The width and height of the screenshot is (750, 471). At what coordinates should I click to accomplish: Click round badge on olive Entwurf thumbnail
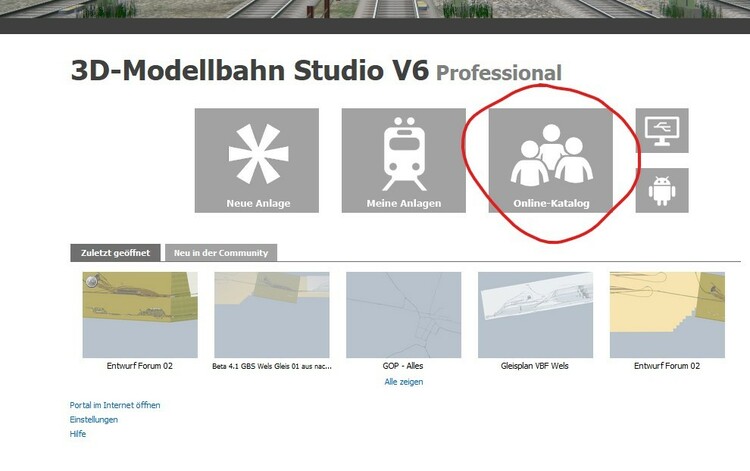pyautogui.click(x=91, y=281)
